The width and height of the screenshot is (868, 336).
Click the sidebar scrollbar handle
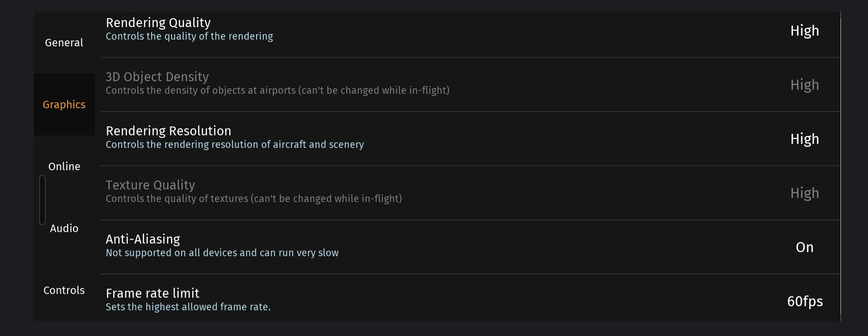(x=42, y=200)
